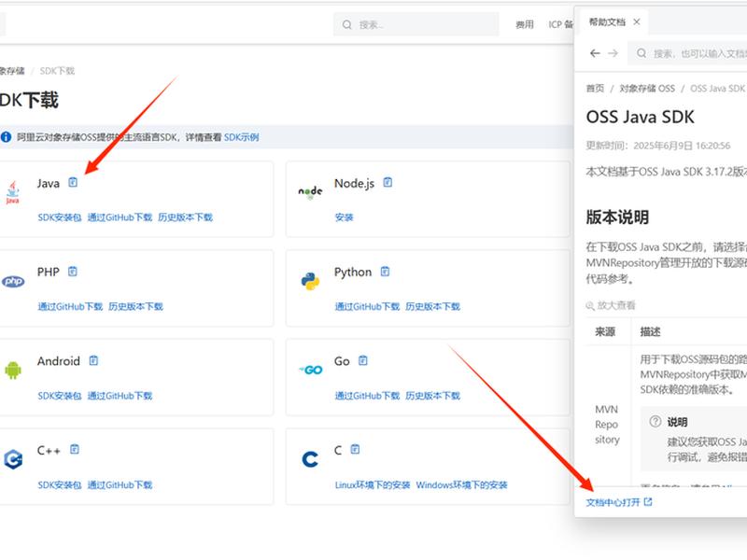Open Go 通过GitHub下载 link

(367, 396)
